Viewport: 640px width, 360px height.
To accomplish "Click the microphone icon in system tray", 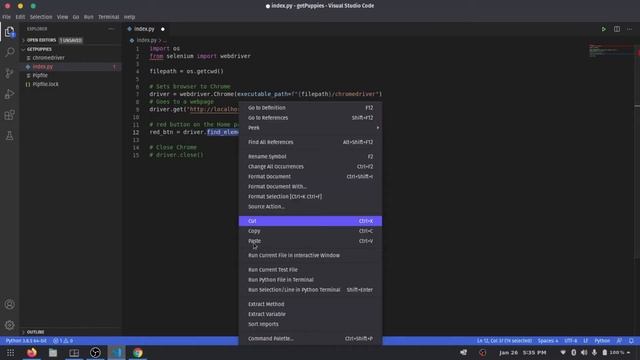I will 594,352.
